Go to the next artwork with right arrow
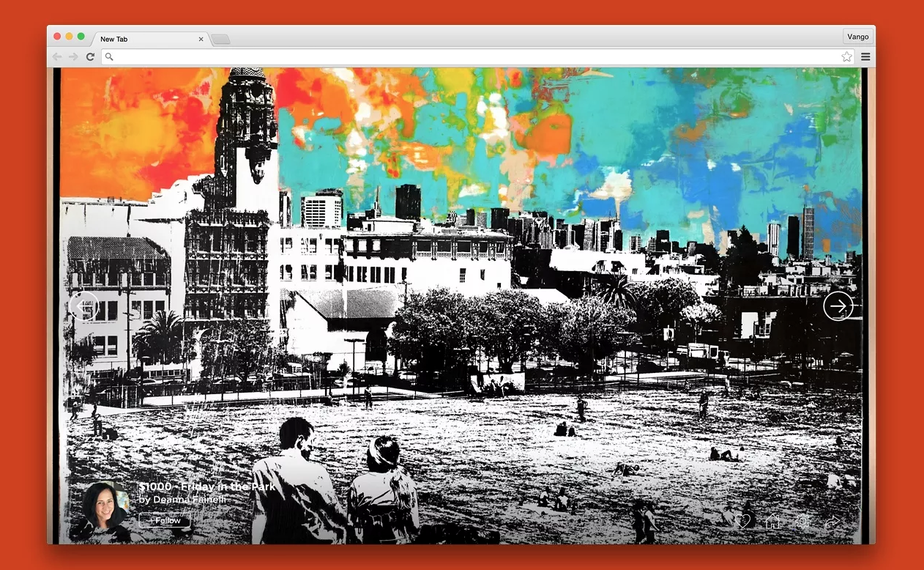The width and height of the screenshot is (924, 570). [838, 306]
